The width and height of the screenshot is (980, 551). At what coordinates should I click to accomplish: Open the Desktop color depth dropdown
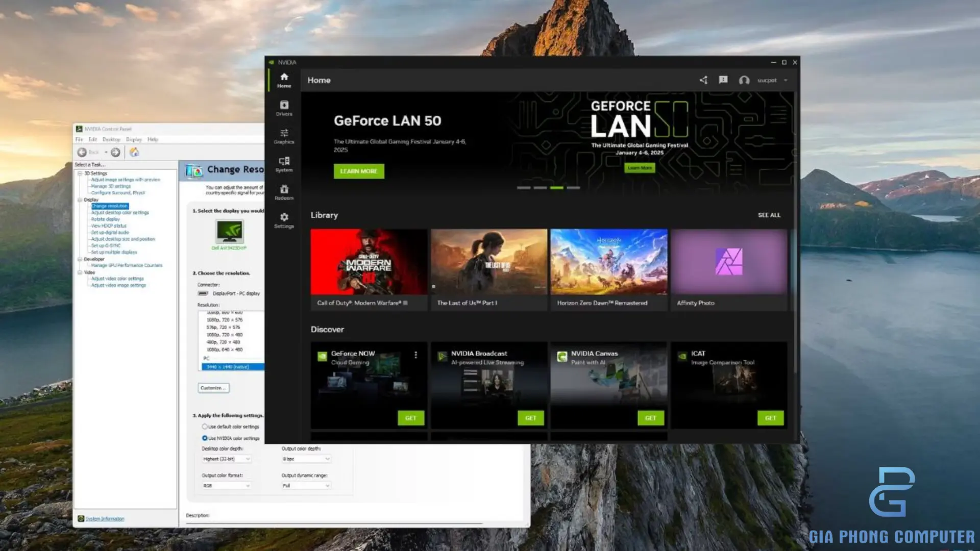coord(226,459)
